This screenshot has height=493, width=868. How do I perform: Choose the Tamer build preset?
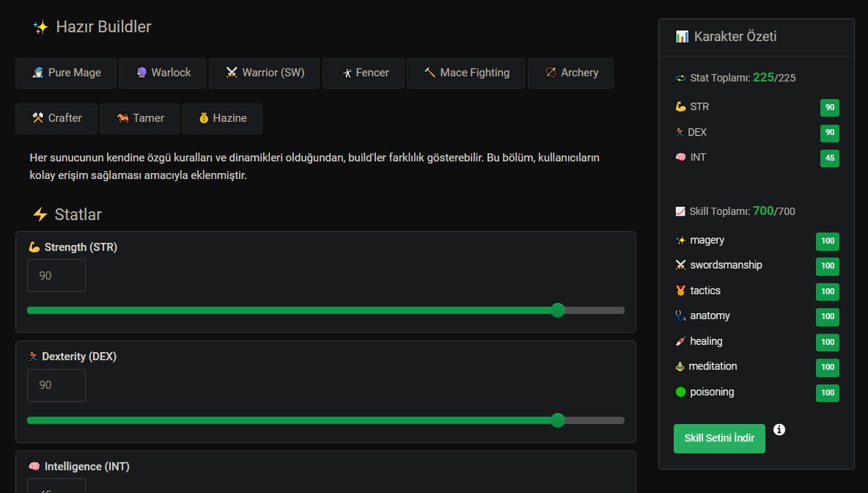pyautogui.click(x=139, y=119)
